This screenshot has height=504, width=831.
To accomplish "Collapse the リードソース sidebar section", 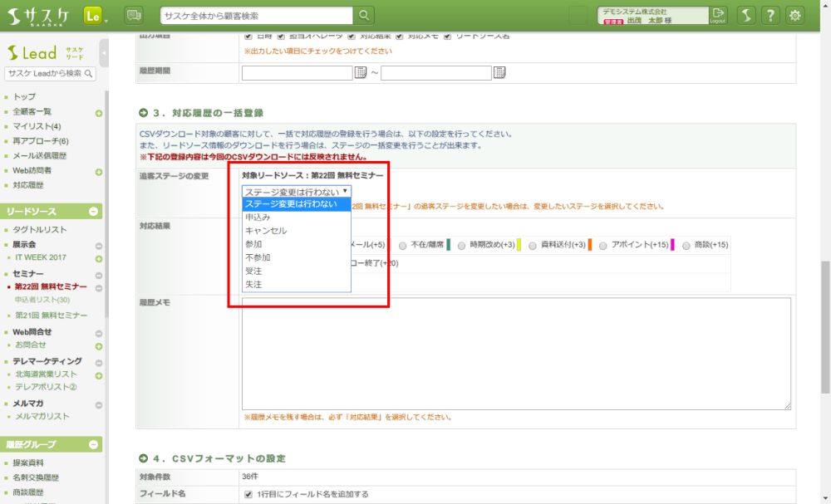I will [x=94, y=212].
